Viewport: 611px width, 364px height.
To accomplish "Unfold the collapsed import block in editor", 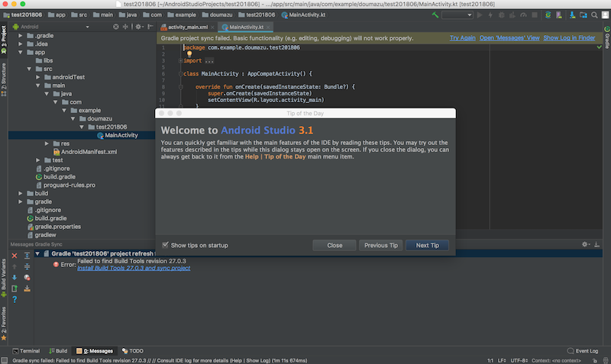I will [x=180, y=61].
